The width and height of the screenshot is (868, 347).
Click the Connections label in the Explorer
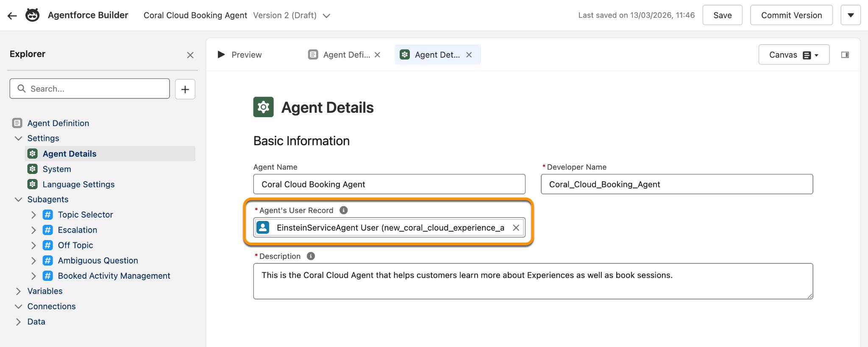[52, 306]
